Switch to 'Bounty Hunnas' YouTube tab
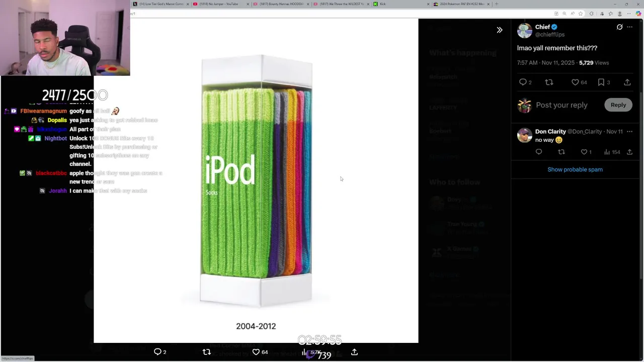 coord(281,4)
